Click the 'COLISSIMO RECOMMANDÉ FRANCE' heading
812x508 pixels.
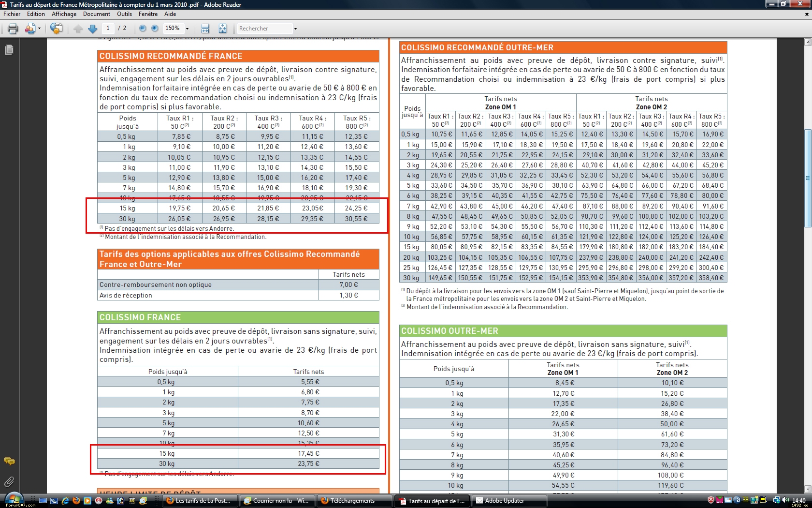(171, 56)
